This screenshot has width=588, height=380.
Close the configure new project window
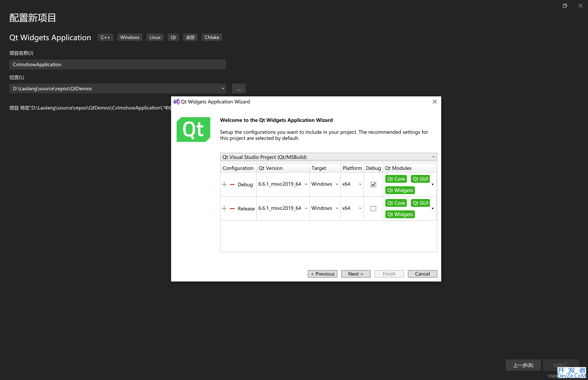(580, 6)
